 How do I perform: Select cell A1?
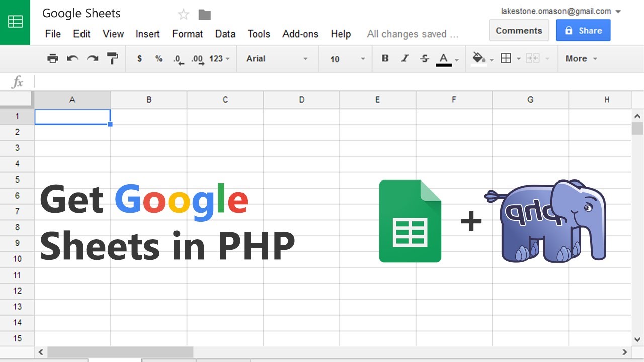click(x=72, y=117)
